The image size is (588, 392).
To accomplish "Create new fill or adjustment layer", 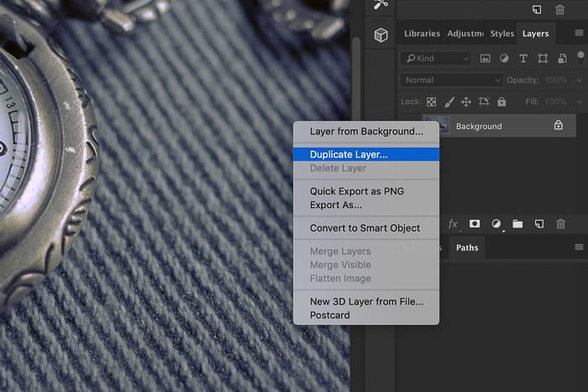I will pos(496,224).
